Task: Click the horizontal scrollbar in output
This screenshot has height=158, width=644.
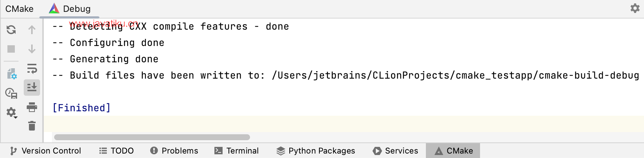Action: tap(152, 137)
